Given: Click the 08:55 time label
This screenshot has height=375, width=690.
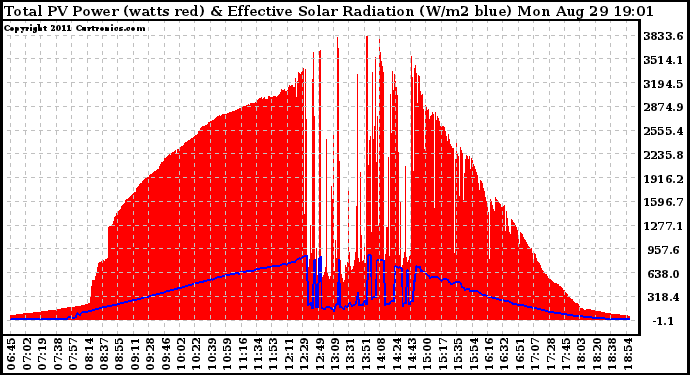Looking at the screenshot, I should click(119, 354).
